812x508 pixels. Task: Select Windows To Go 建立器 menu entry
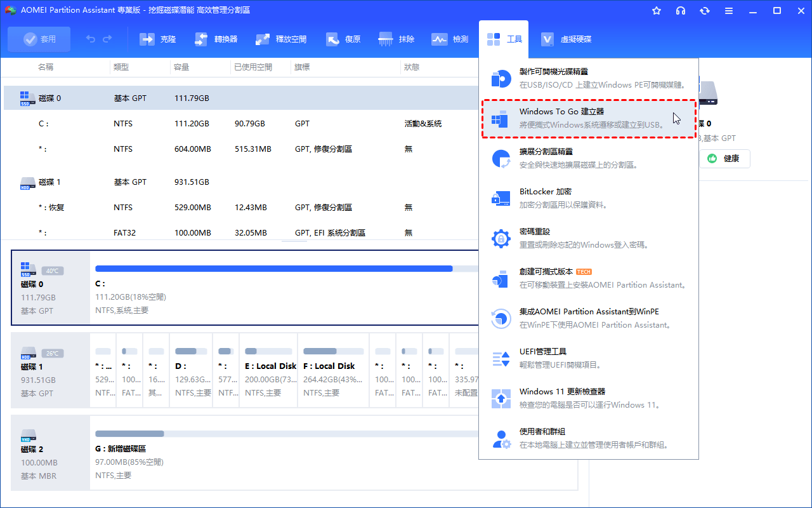(589, 118)
